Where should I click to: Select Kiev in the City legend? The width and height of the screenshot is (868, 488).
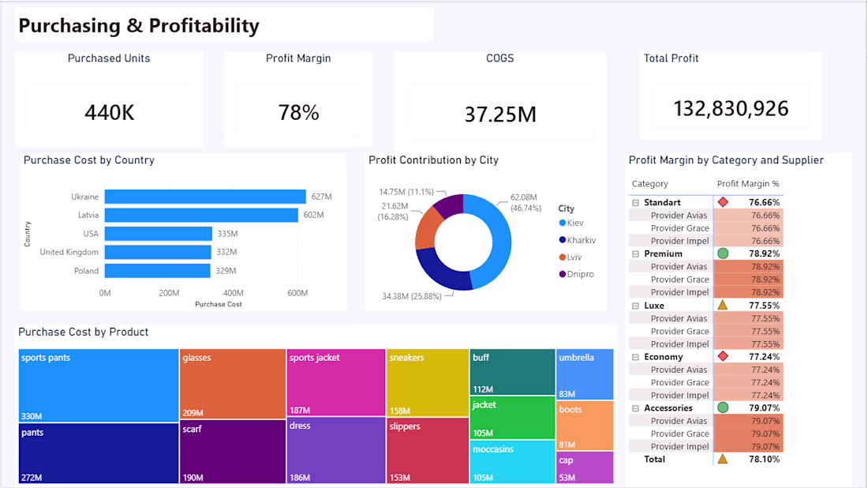(571, 223)
